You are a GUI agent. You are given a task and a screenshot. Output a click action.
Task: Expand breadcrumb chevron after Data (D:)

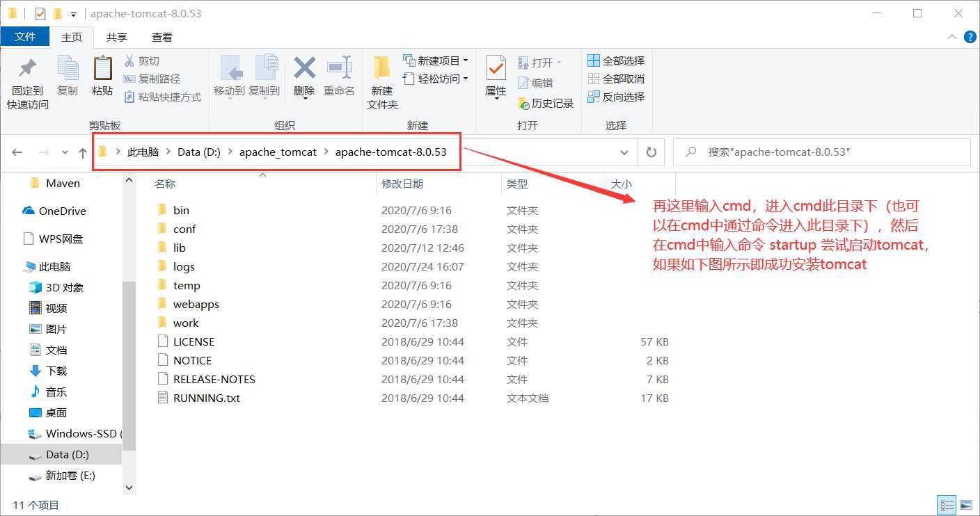click(230, 152)
